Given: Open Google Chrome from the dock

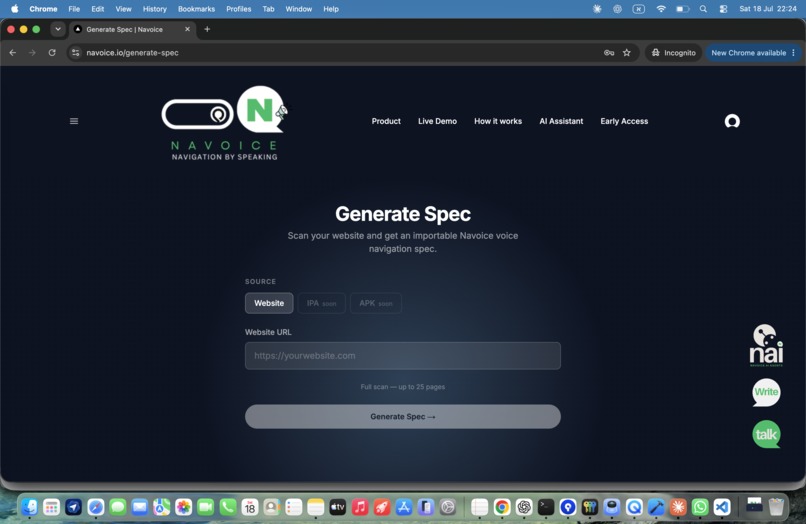Looking at the screenshot, I should 502,507.
